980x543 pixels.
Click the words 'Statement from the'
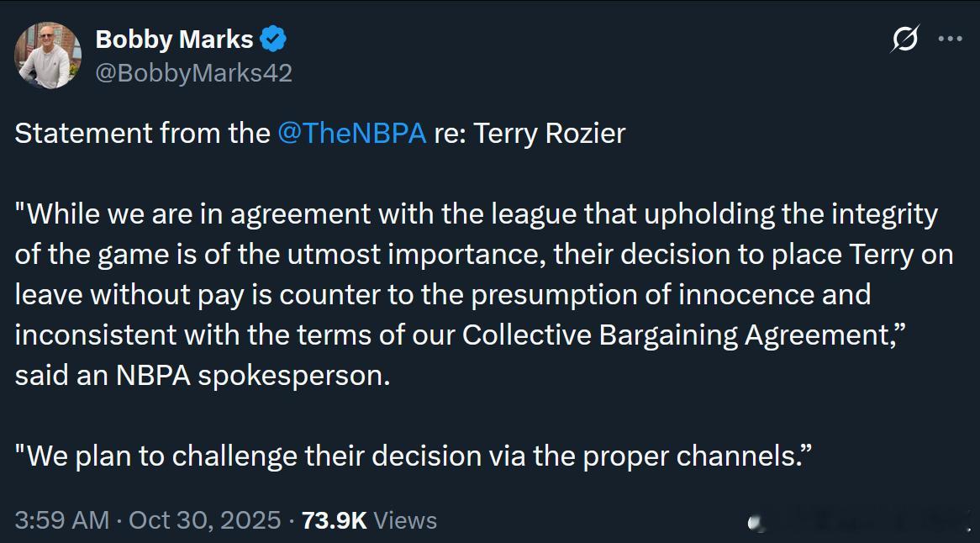pos(142,134)
